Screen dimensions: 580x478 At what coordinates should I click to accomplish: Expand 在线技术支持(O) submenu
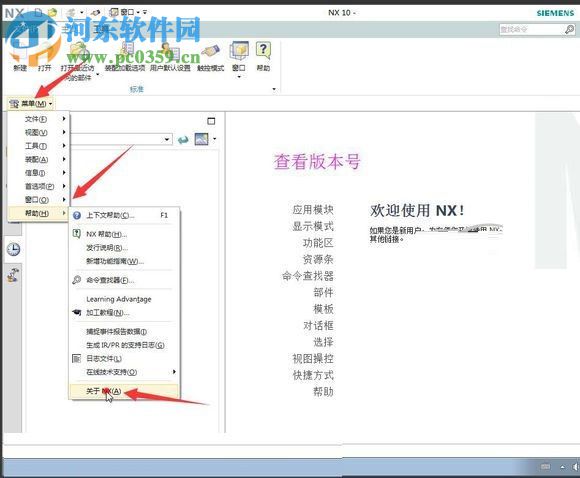click(x=124, y=372)
